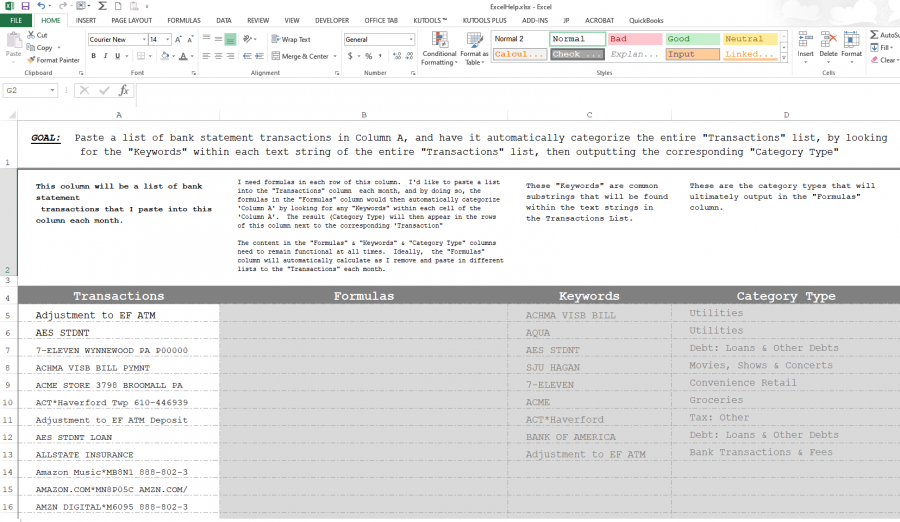
Task: Align text to the right
Action: [x=230, y=56]
